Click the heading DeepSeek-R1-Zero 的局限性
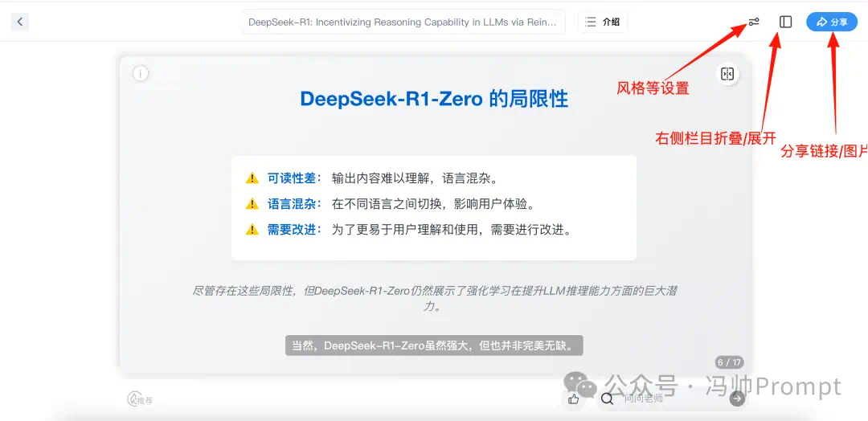This screenshot has height=421, width=868. click(x=434, y=99)
